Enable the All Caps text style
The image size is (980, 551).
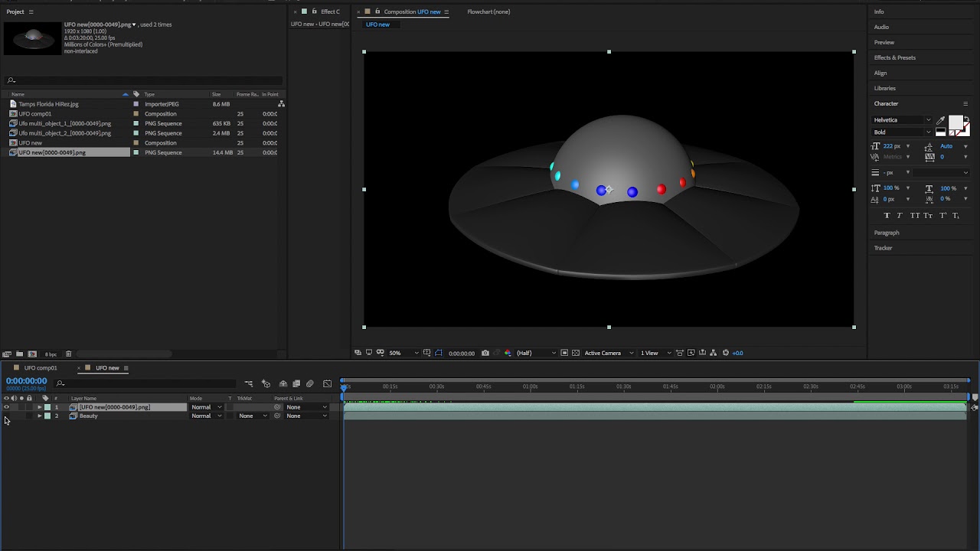914,216
